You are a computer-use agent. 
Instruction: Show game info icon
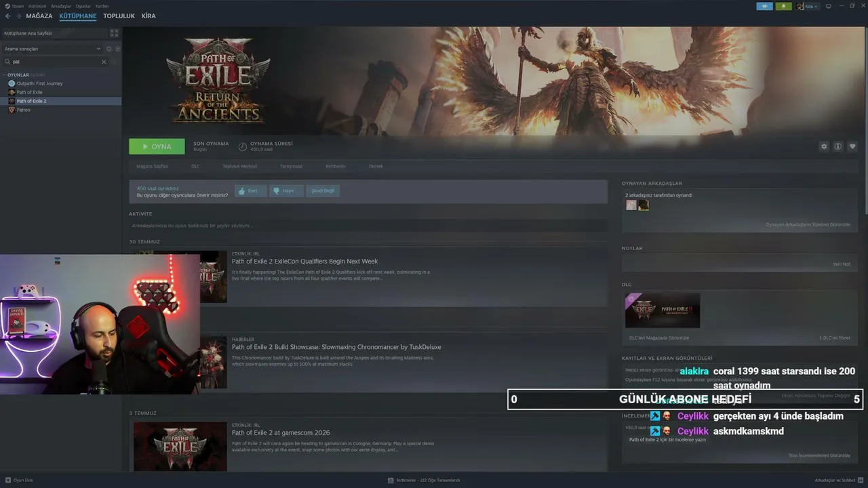point(838,146)
